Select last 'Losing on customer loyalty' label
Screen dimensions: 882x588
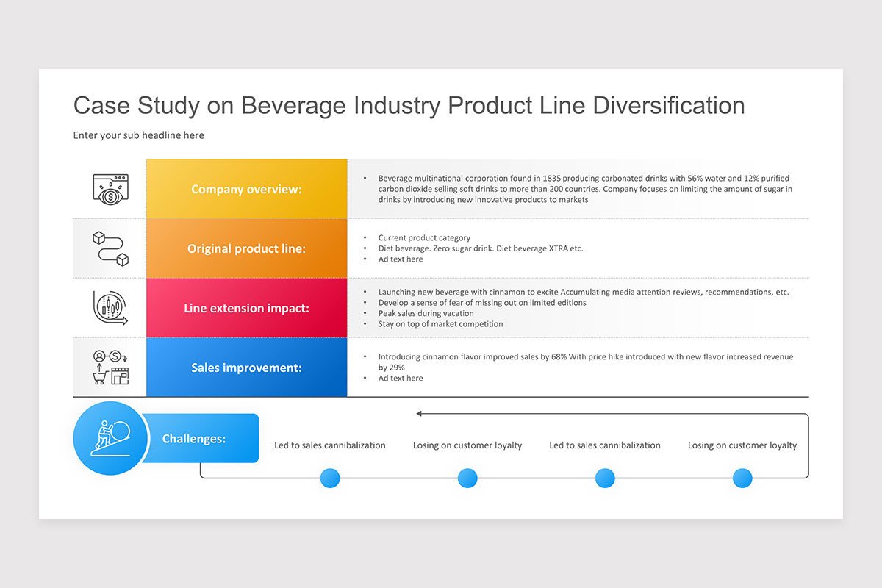(x=742, y=445)
